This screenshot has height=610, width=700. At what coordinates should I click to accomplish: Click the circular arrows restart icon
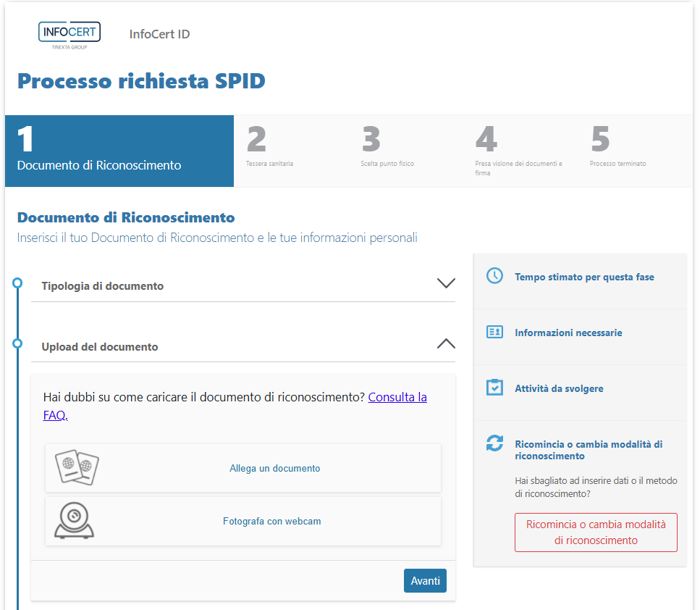tap(494, 443)
